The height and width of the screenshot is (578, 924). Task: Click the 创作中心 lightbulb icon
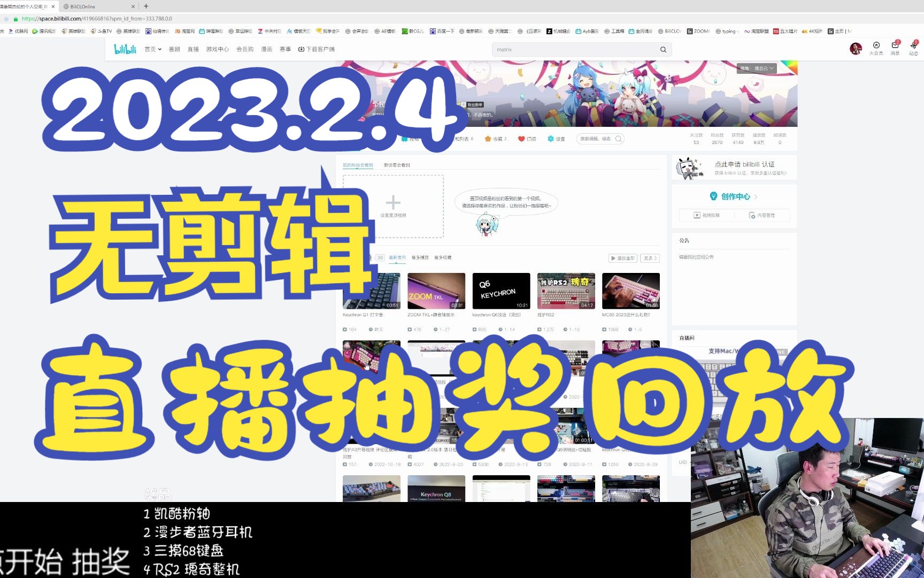point(713,196)
